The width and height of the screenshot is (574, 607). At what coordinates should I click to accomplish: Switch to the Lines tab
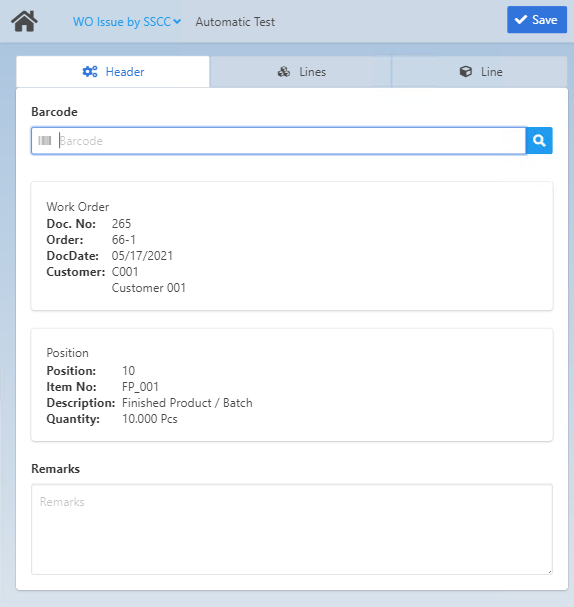click(301, 72)
